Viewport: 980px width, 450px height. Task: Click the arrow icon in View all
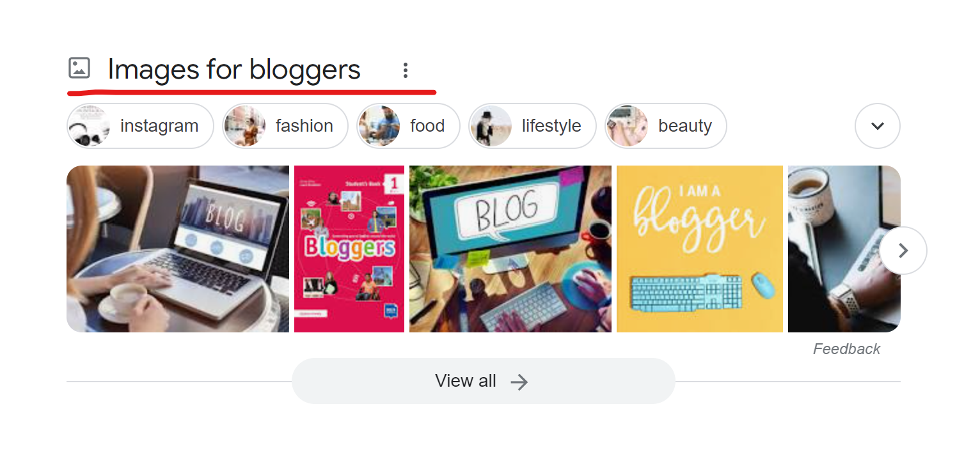point(519,382)
